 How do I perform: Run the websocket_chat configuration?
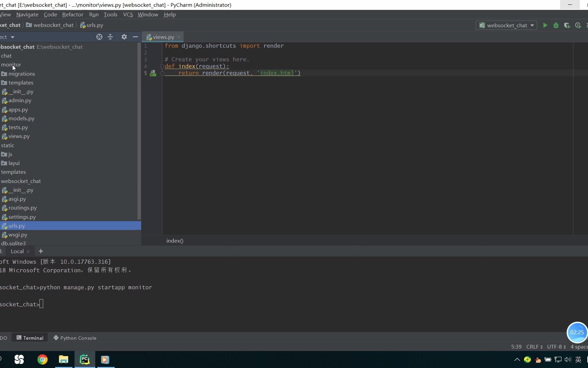(545, 25)
